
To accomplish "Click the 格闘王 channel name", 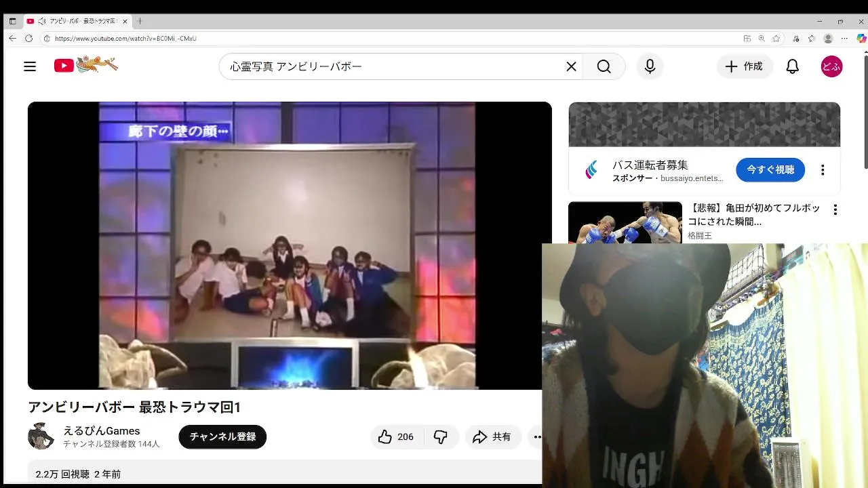I will click(700, 235).
